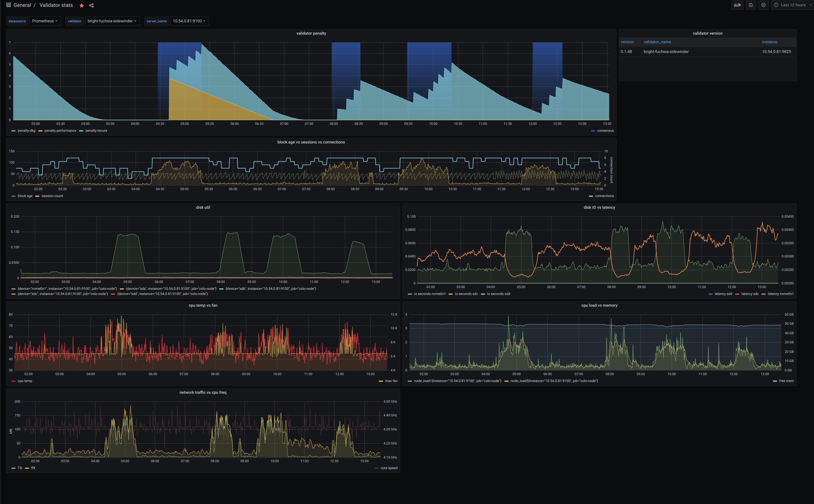Save the dashboard via floppy icon
Image resolution: width=814 pixels, height=504 pixels.
pos(751,5)
